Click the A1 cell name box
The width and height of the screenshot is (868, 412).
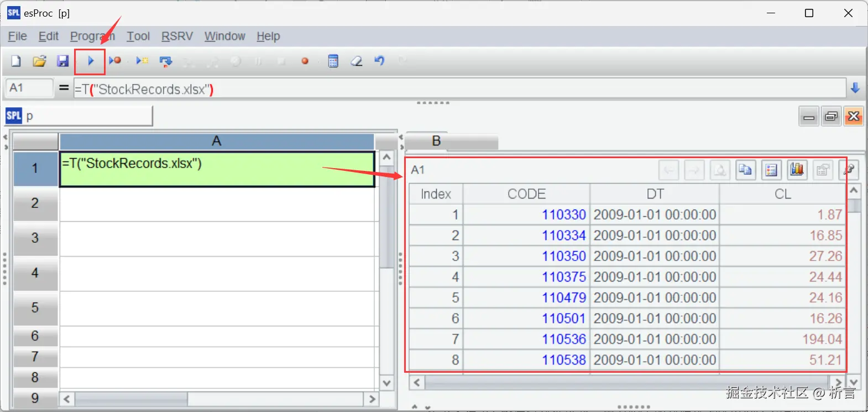click(29, 88)
